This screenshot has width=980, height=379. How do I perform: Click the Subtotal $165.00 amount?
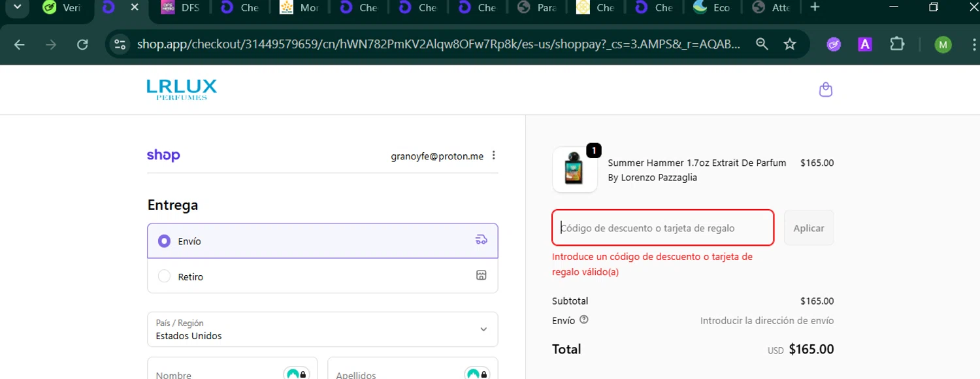(x=817, y=301)
